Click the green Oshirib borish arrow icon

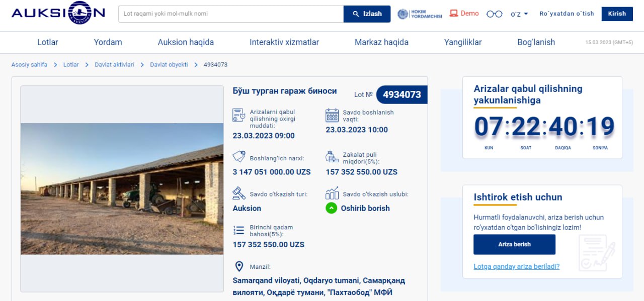click(x=331, y=208)
